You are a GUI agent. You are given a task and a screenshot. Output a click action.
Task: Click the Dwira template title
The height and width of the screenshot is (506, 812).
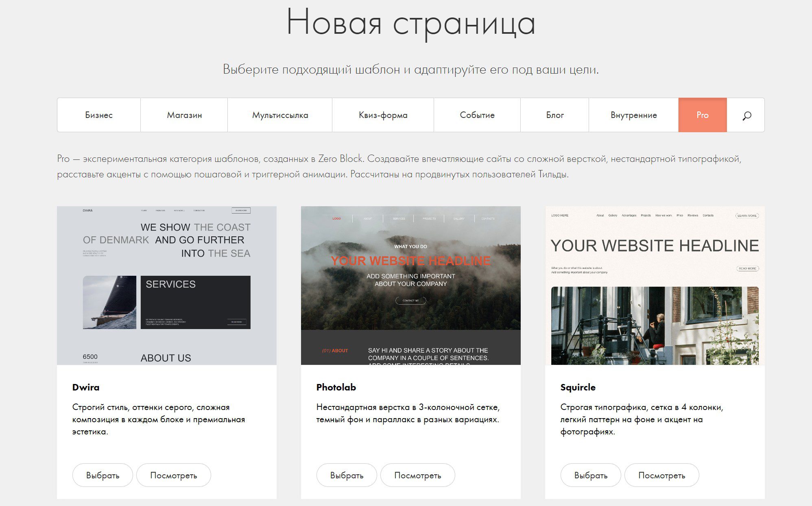click(86, 387)
